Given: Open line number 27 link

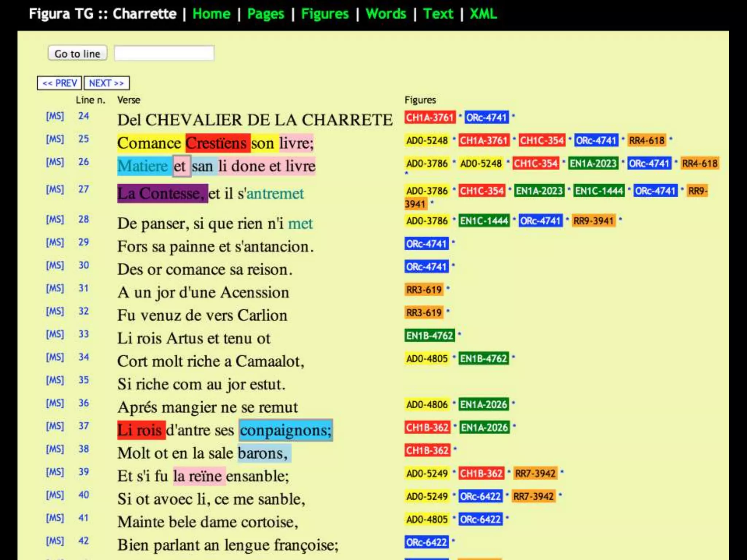Looking at the screenshot, I should click(x=84, y=189).
